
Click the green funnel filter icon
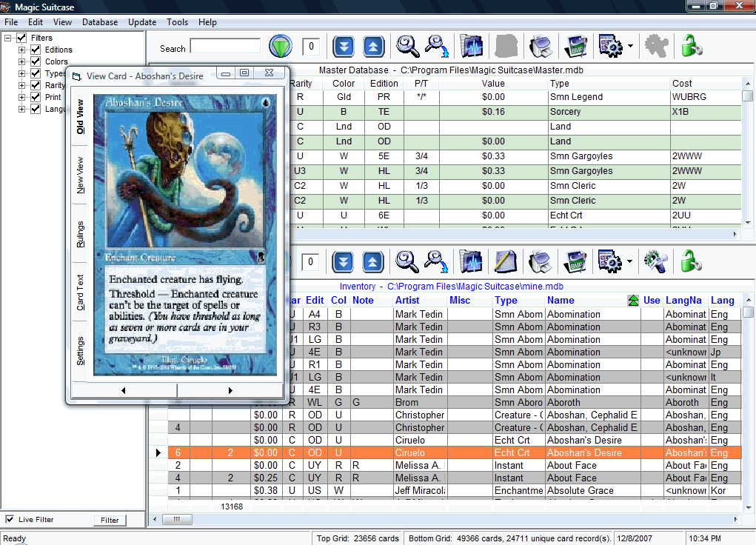[280, 47]
